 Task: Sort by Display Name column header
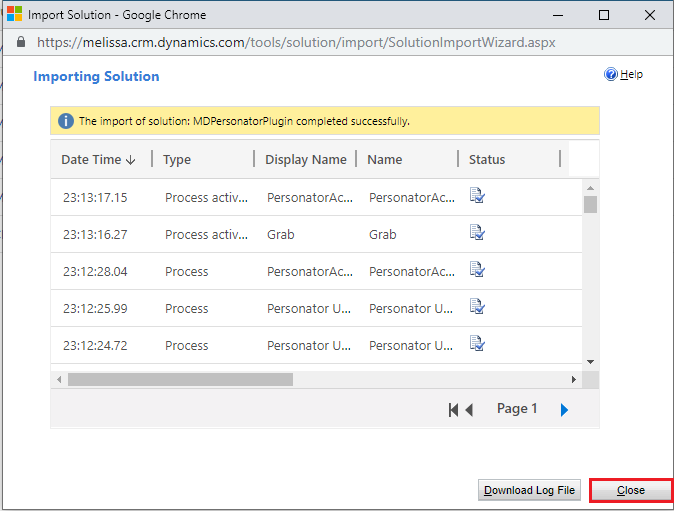pyautogui.click(x=305, y=159)
